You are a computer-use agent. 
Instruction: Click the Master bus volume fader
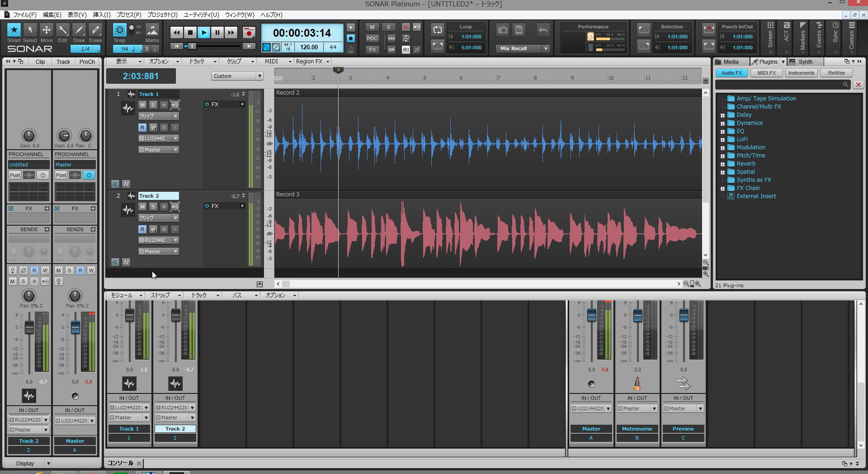pyautogui.click(x=592, y=315)
